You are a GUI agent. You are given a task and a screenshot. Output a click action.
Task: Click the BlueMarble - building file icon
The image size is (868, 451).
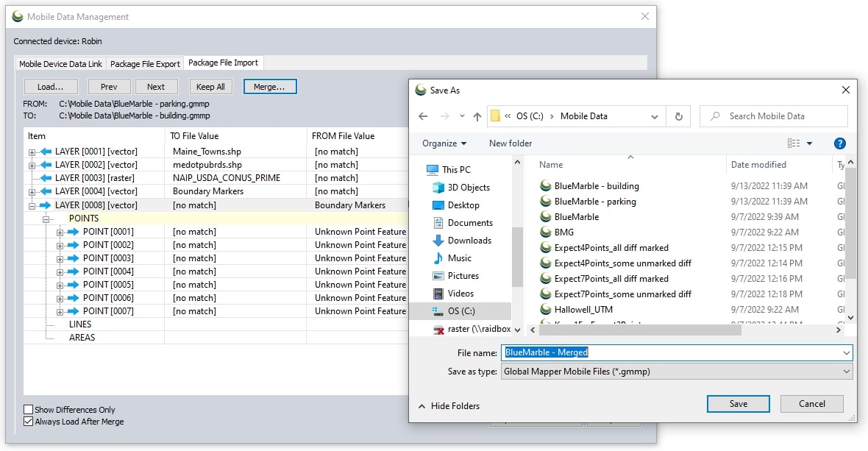[x=545, y=186]
